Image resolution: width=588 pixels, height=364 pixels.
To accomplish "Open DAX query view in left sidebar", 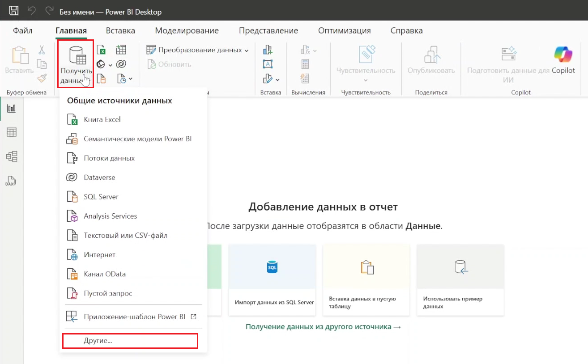I will click(x=11, y=181).
